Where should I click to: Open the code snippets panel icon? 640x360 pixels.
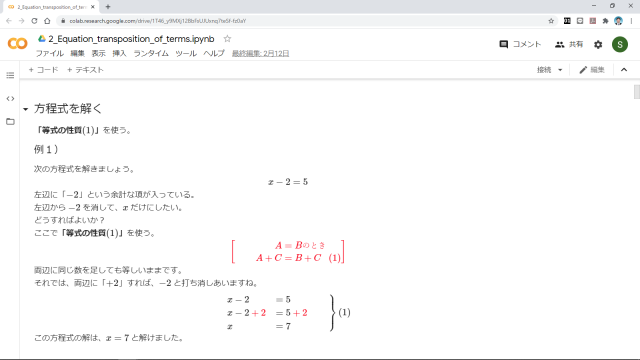pos(10,98)
